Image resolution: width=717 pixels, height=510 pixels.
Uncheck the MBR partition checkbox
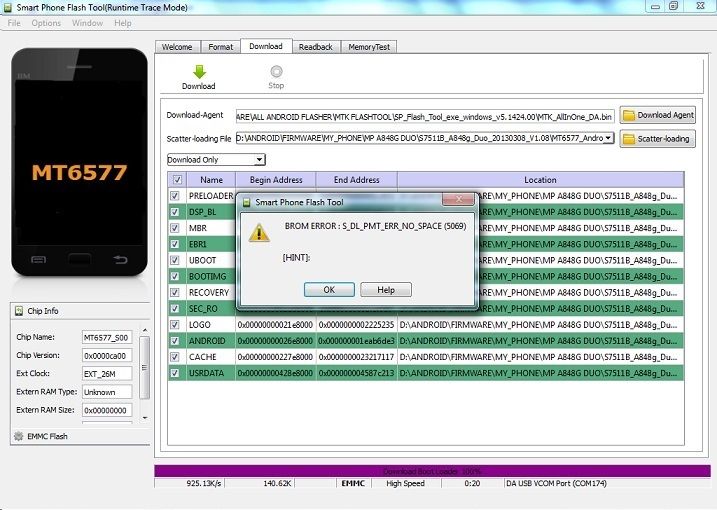(x=175, y=228)
